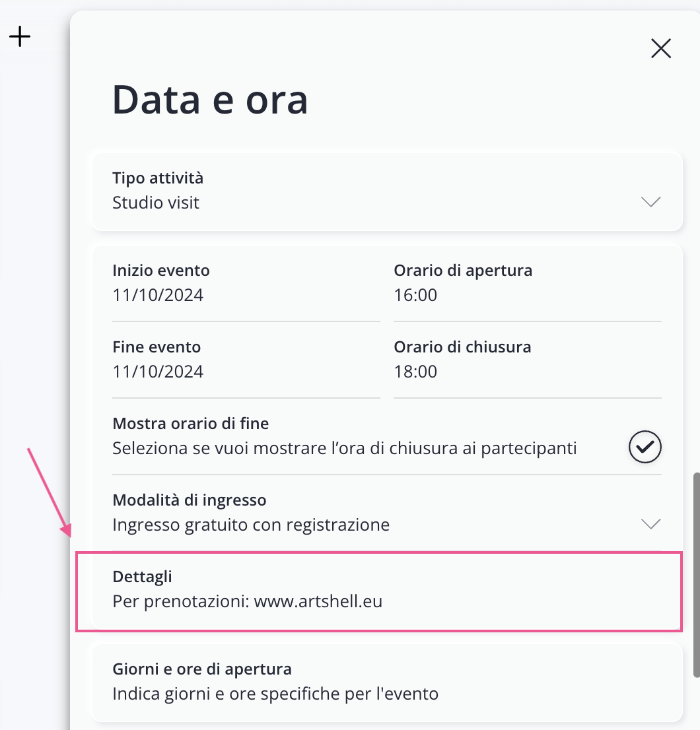The width and height of the screenshot is (700, 730).
Task: Click the panel's vertical scrollbar thumb
Action: click(695, 574)
